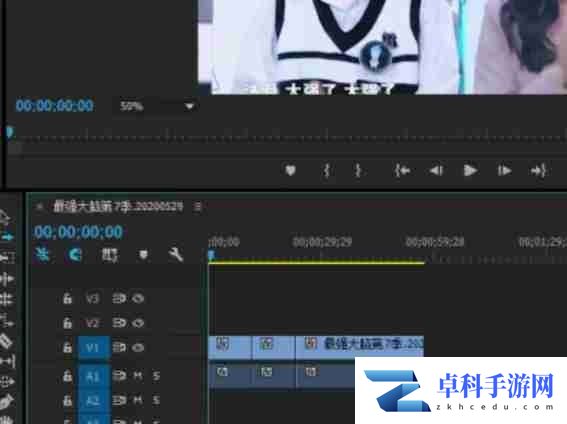Select third audio clip on A1
Screen dimensions: 567x424
[325, 376]
